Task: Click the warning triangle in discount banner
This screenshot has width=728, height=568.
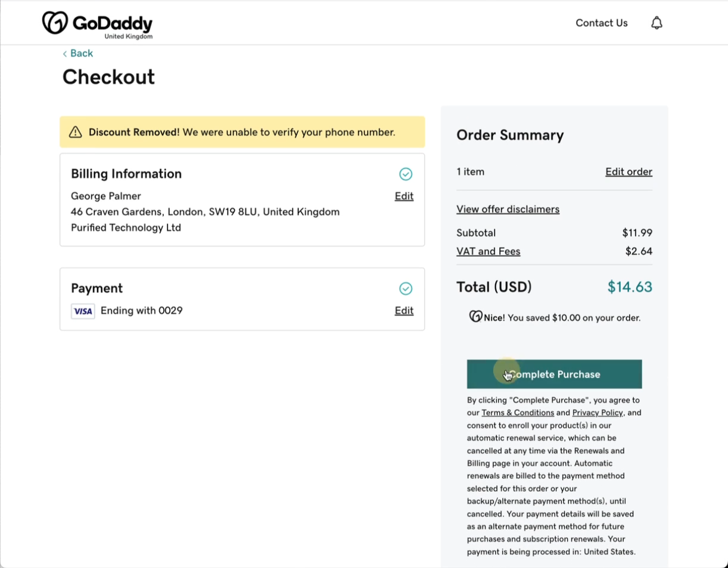Action: coord(75,132)
